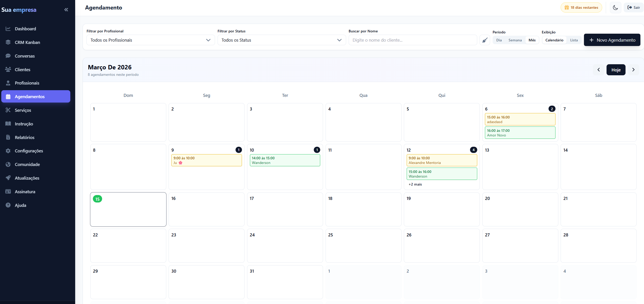This screenshot has height=304, width=644.
Task: Click the Novo Agendamento button
Action: 612,40
